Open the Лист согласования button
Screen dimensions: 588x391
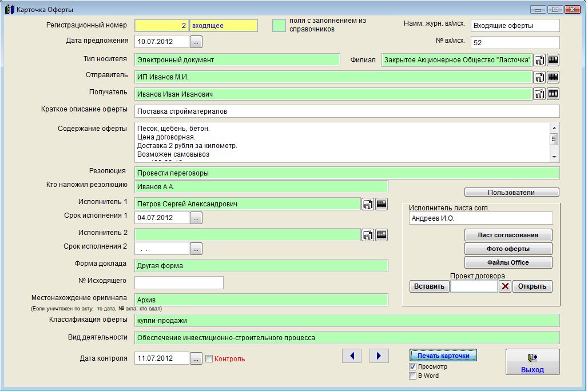coord(508,235)
